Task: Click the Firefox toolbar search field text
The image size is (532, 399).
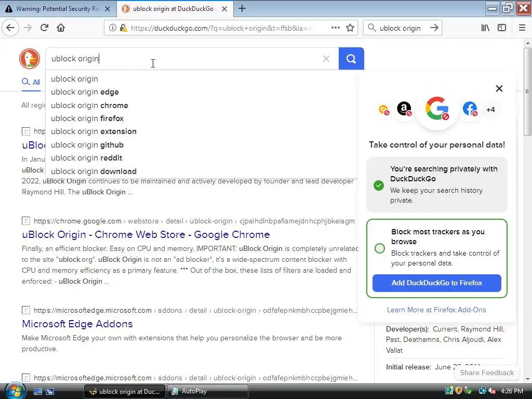Action: 400,28
